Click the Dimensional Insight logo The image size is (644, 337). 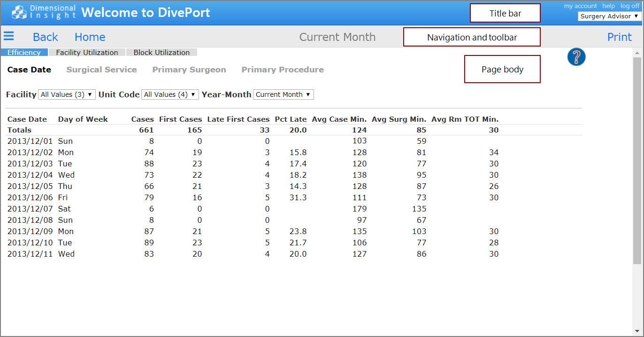pos(19,12)
